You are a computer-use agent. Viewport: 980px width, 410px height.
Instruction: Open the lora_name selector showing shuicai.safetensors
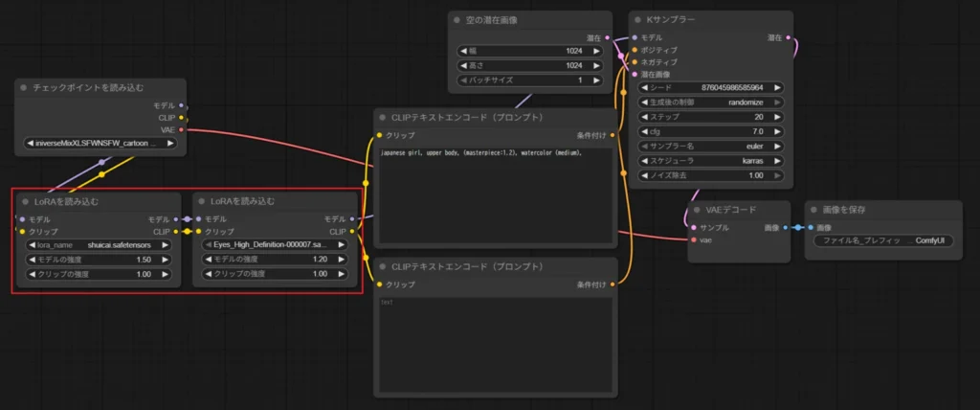tap(99, 245)
